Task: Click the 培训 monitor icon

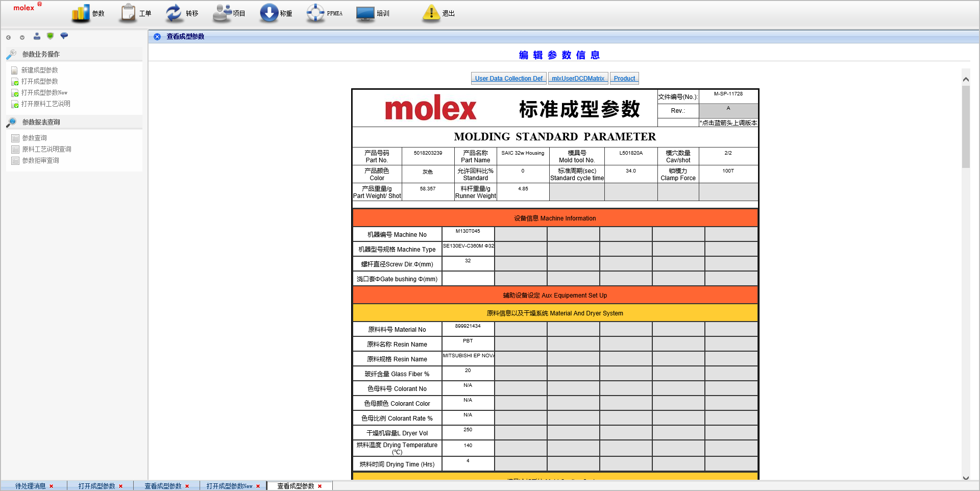Action: pyautogui.click(x=365, y=13)
